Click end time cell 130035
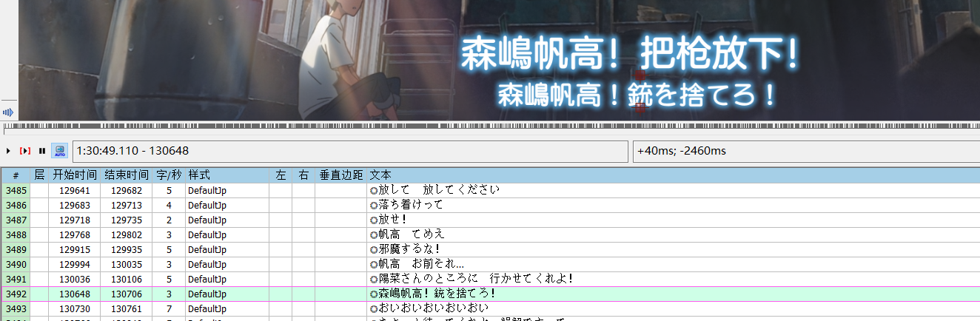This screenshot has height=321, width=980. tap(127, 264)
